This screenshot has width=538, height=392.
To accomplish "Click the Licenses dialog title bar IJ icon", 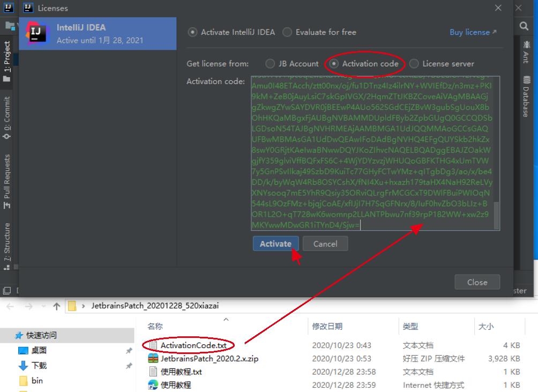I will click(x=28, y=7).
